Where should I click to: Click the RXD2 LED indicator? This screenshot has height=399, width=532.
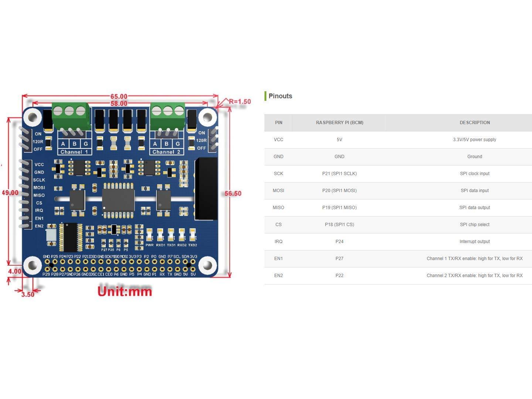click(x=182, y=235)
